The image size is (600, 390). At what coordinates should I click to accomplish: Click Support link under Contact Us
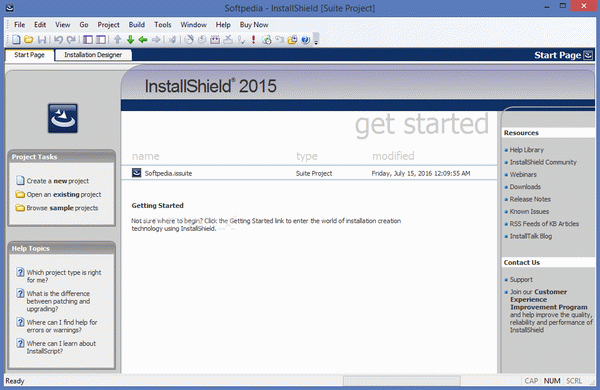click(521, 279)
